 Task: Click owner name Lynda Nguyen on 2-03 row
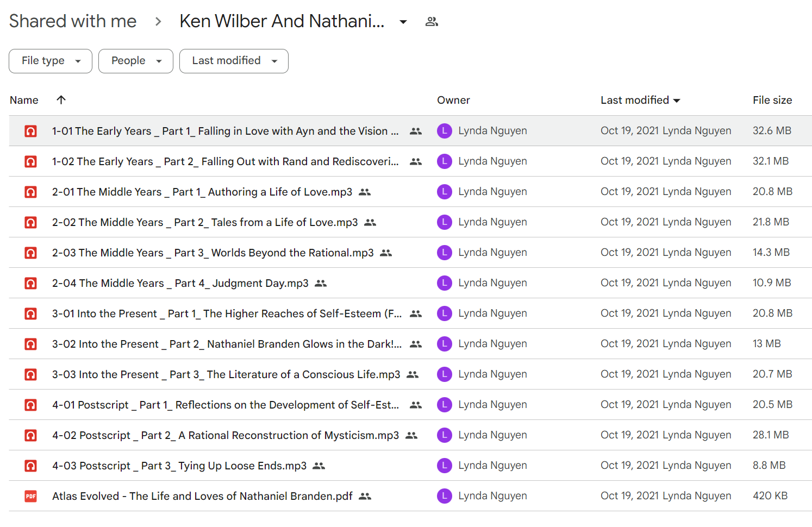coord(492,253)
